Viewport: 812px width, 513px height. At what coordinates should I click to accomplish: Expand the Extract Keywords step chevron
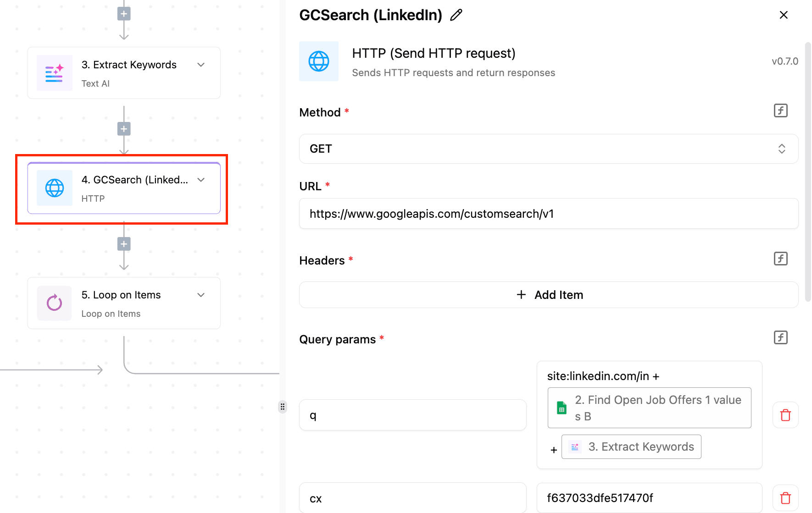pos(201,65)
